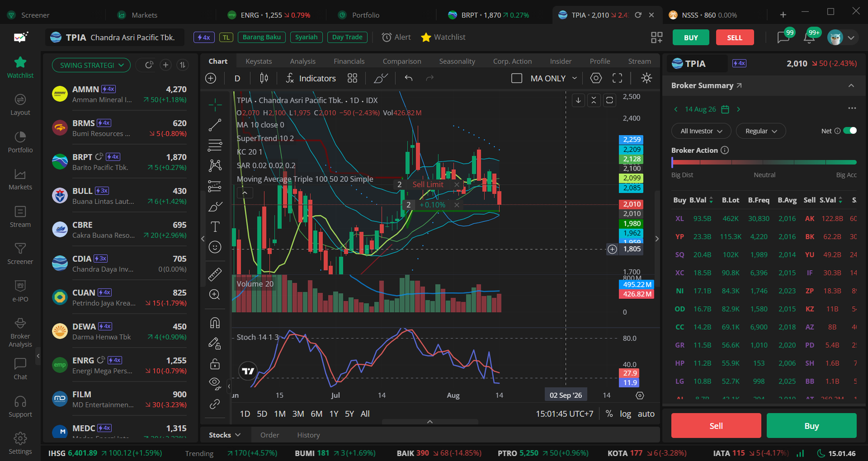The image size is (868, 461).
Task: Select the crosshair cursor tool
Action: [x=215, y=104]
